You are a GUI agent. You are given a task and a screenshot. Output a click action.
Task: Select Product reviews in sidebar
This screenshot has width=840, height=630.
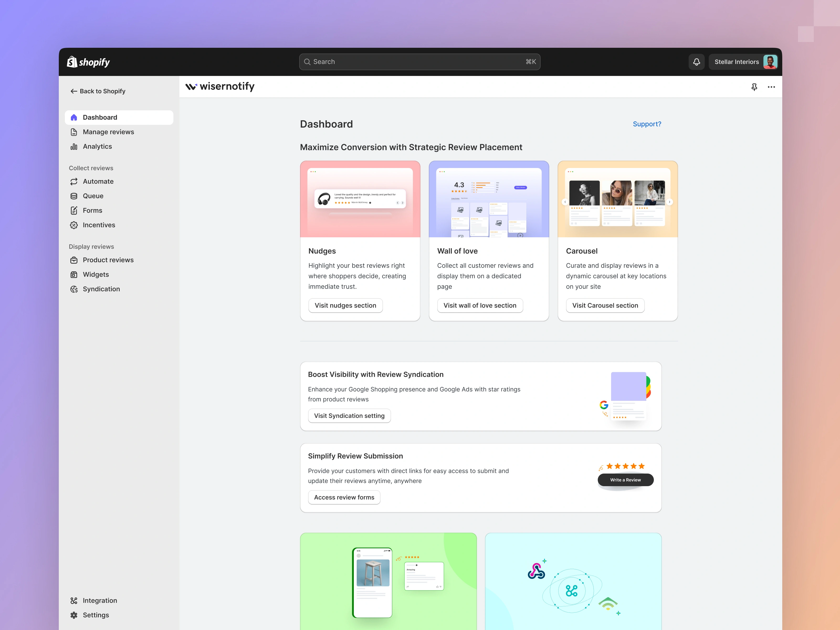(x=119, y=260)
